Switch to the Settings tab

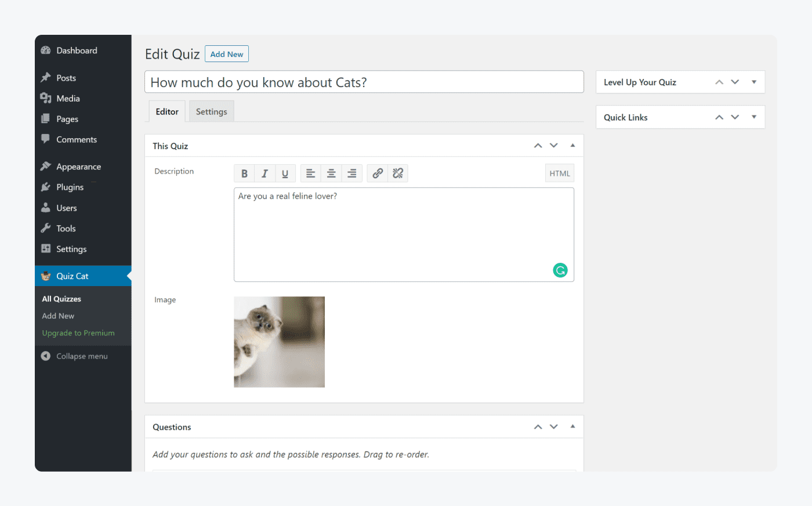coord(211,112)
